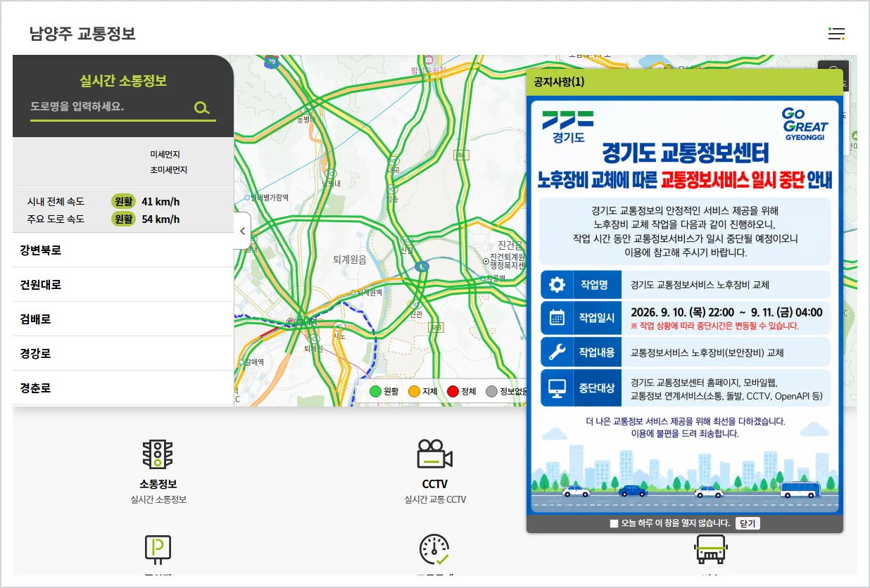The image size is (870, 588).
Task: Click the 닫기 button on the notice popup
Action: 748,523
